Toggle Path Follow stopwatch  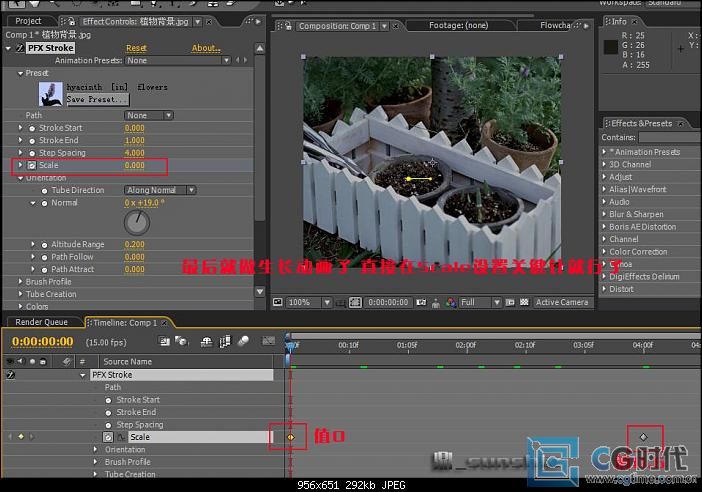click(x=44, y=257)
